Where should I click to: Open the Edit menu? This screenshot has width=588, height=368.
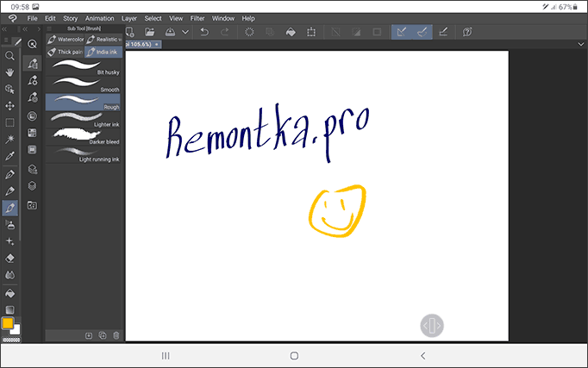click(50, 18)
